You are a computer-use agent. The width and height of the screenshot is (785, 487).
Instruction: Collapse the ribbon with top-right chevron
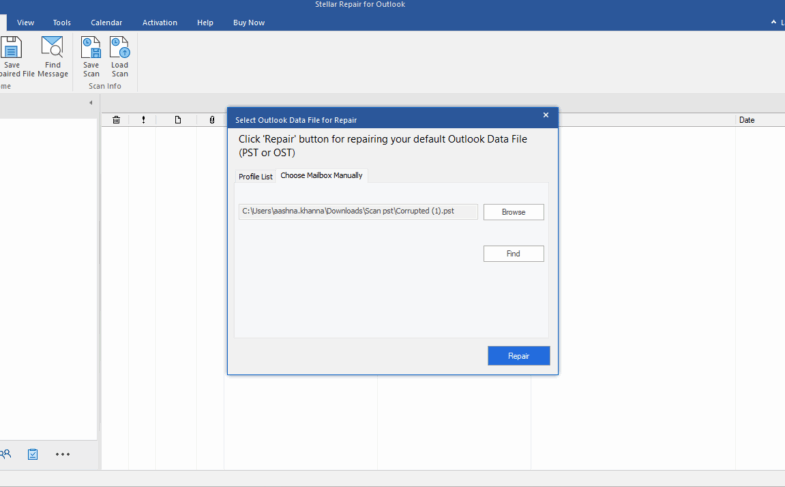pyautogui.click(x=773, y=22)
